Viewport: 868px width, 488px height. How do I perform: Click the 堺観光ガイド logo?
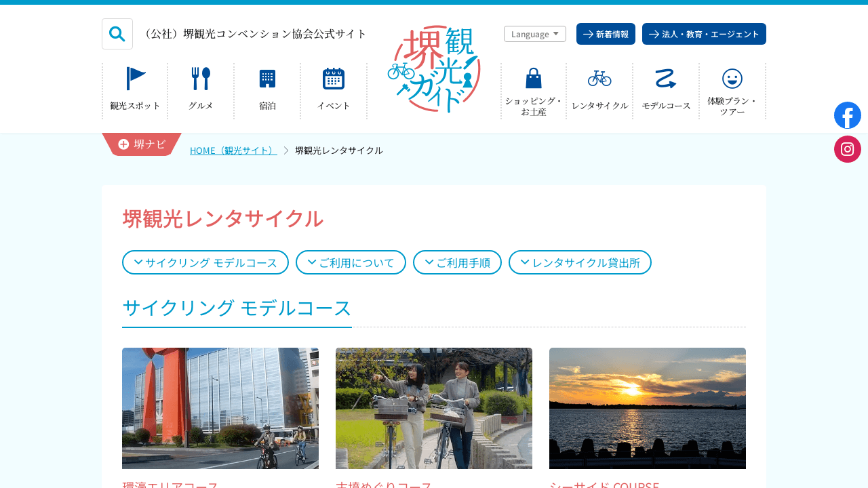(434, 68)
